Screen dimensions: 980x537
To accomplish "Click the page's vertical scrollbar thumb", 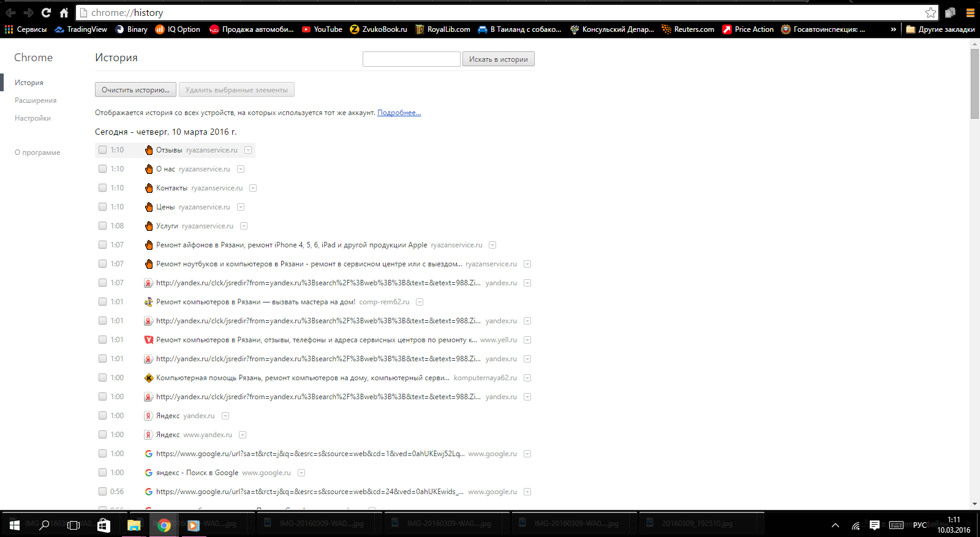I will [974, 84].
